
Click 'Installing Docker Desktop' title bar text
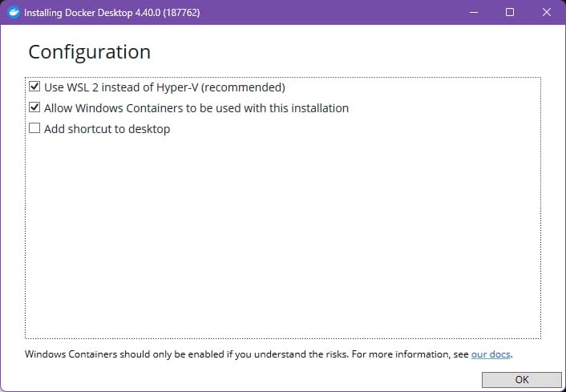pyautogui.click(x=79, y=13)
